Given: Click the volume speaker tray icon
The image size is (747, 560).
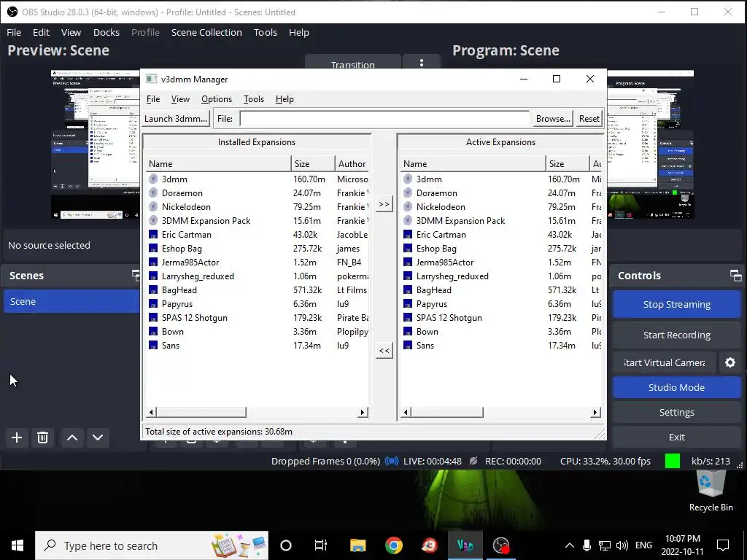Looking at the screenshot, I should tap(622, 545).
